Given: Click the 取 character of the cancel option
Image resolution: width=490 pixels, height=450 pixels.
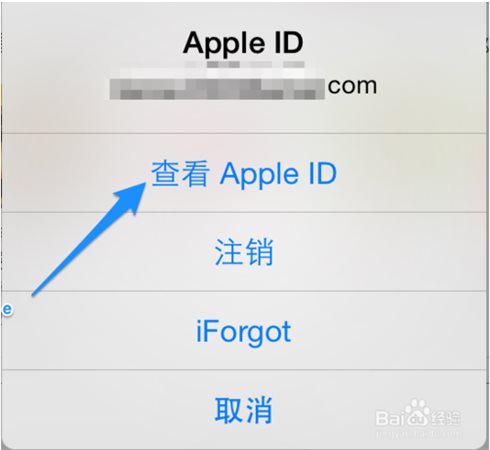Looking at the screenshot, I should 229,410.
